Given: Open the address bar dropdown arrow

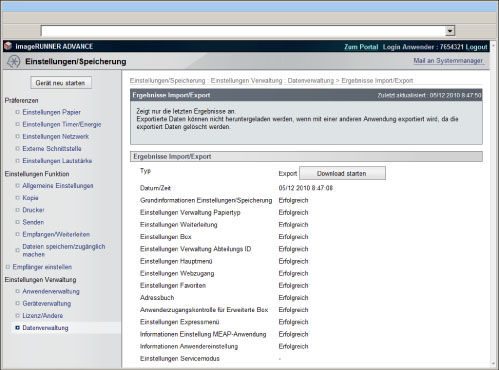Looking at the screenshot, I should (x=450, y=31).
